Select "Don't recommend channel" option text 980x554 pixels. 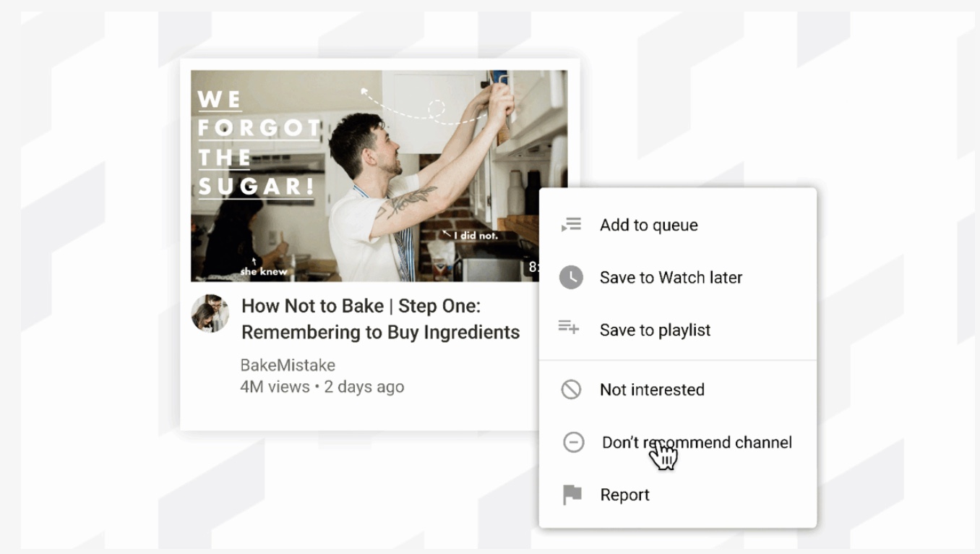(x=697, y=442)
